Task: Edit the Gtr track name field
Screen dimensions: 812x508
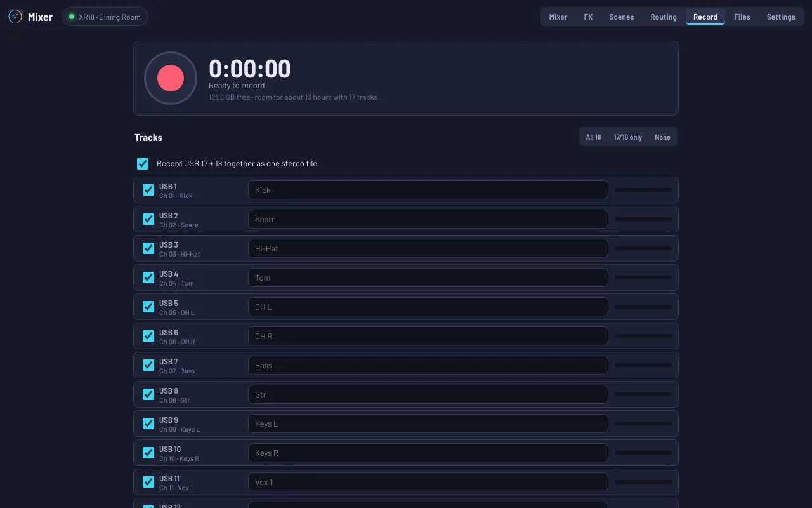Action: (x=428, y=394)
